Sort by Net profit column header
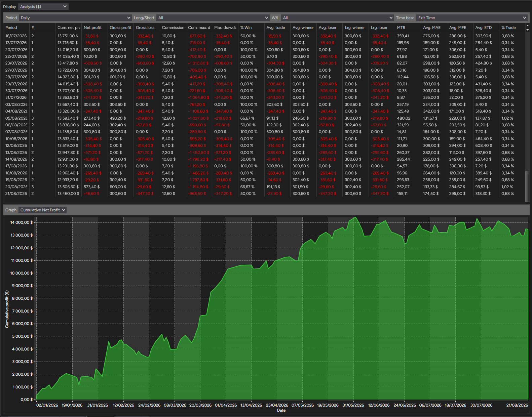 click(x=94, y=28)
